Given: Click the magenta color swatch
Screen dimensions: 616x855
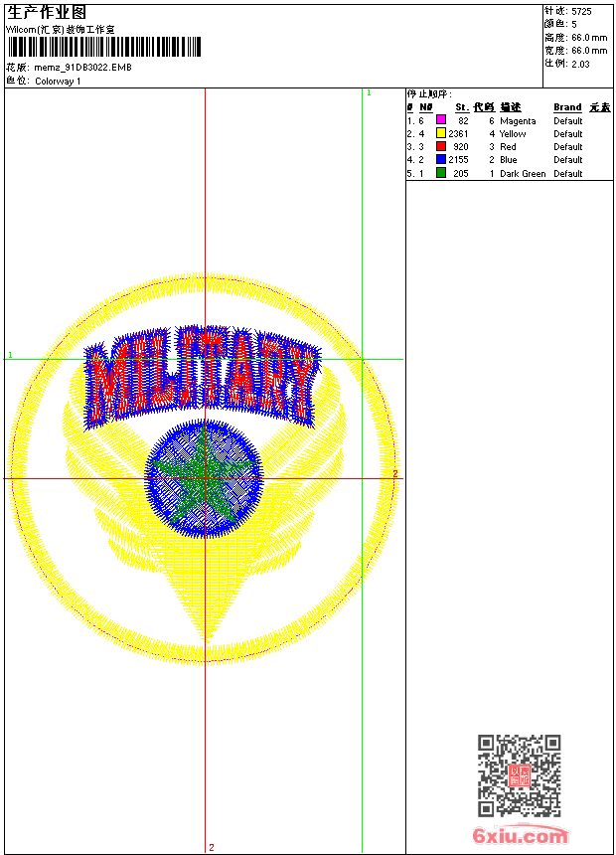Looking at the screenshot, I should (441, 119).
